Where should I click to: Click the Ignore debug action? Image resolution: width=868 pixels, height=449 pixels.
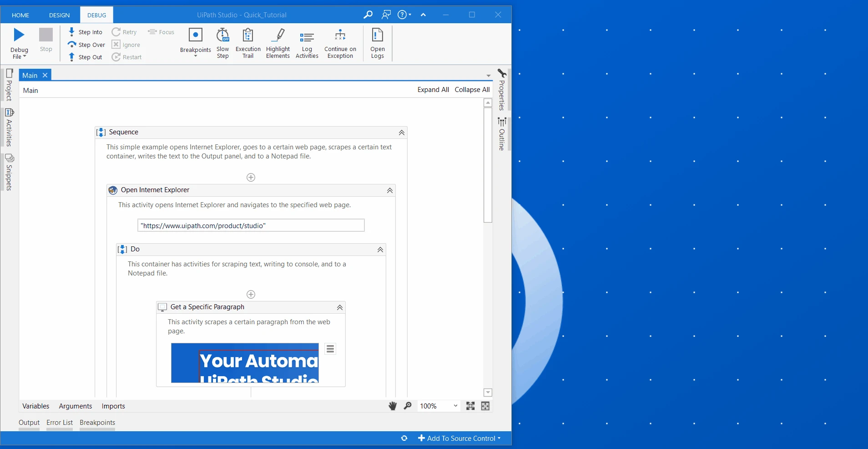(x=126, y=45)
